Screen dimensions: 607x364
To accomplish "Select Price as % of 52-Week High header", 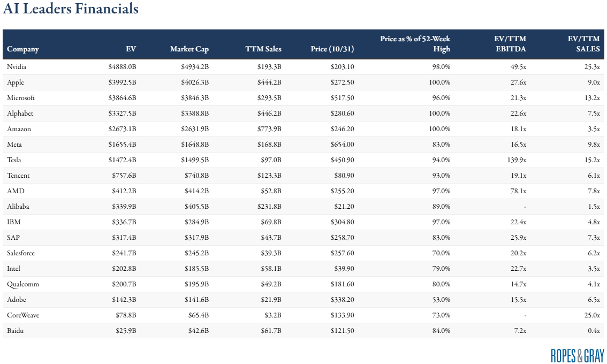I will tap(415, 44).
